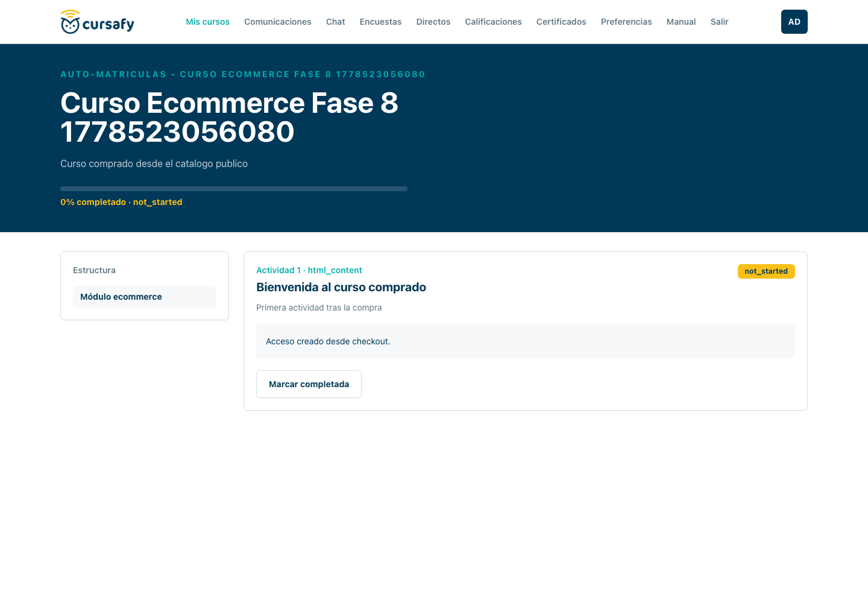Viewport: 868px width, 591px height.
Task: Open the Directos page
Action: coord(433,22)
